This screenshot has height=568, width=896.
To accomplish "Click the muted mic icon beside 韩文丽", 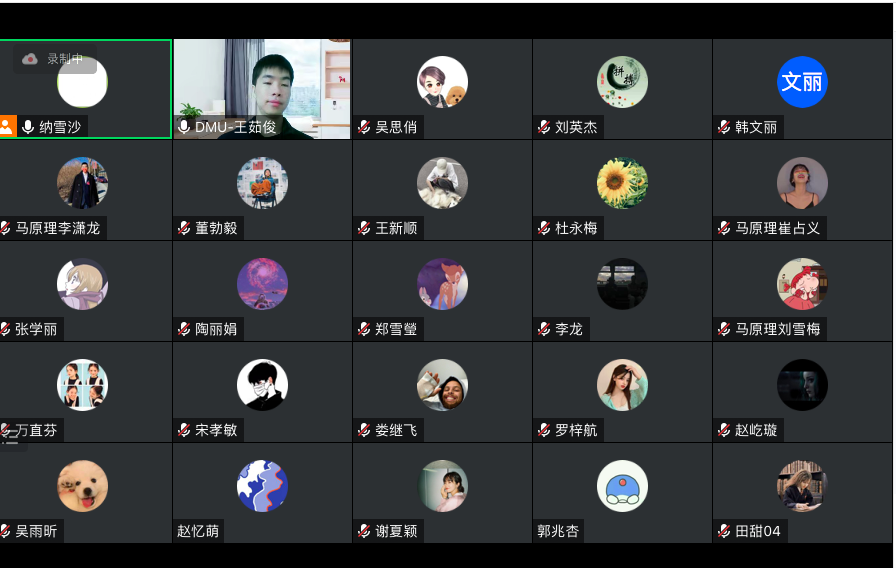I will (724, 127).
